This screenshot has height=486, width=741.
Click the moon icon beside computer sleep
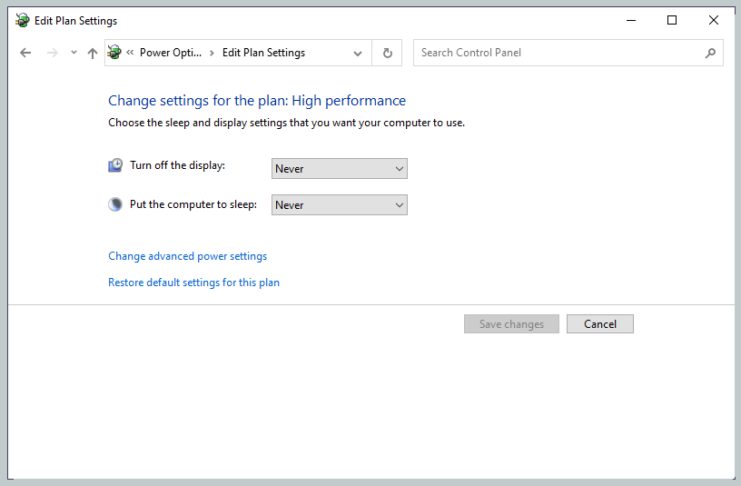tap(116, 204)
